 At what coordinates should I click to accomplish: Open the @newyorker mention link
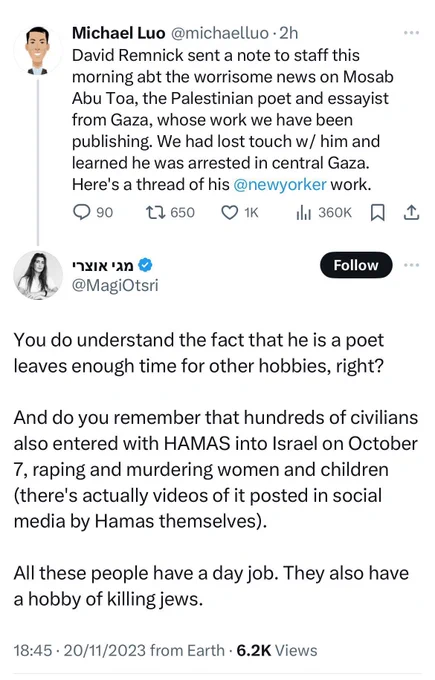tap(280, 185)
